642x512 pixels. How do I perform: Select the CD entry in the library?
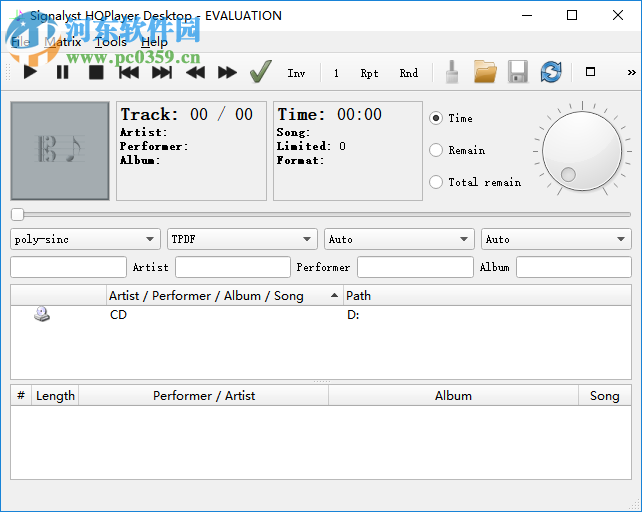(118, 315)
